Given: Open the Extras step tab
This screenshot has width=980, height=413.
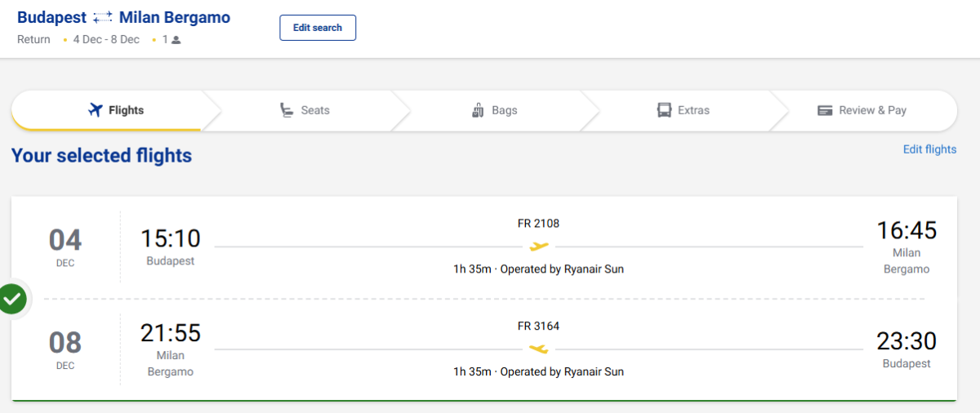Looking at the screenshot, I should pos(684,110).
